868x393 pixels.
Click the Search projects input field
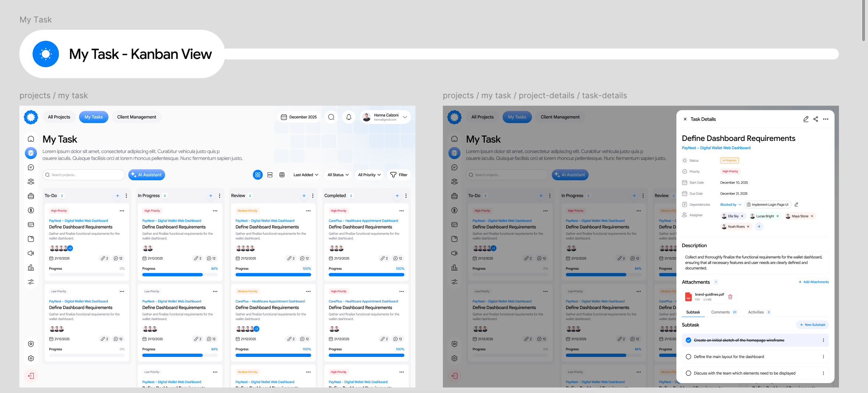84,175
